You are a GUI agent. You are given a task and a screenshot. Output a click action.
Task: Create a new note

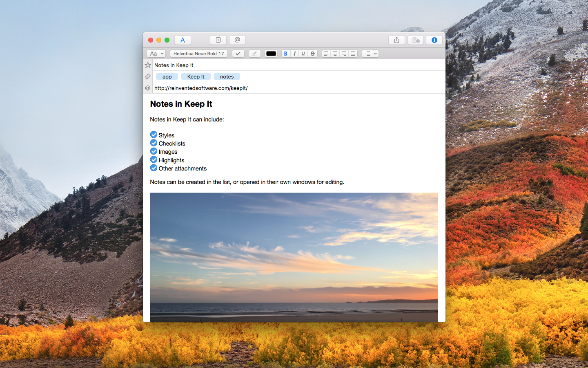[x=218, y=40]
